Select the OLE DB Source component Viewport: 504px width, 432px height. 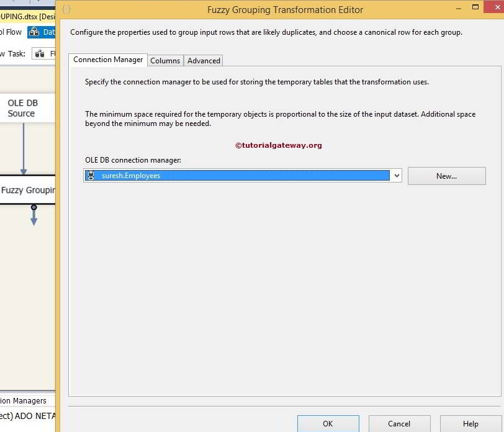click(22, 108)
